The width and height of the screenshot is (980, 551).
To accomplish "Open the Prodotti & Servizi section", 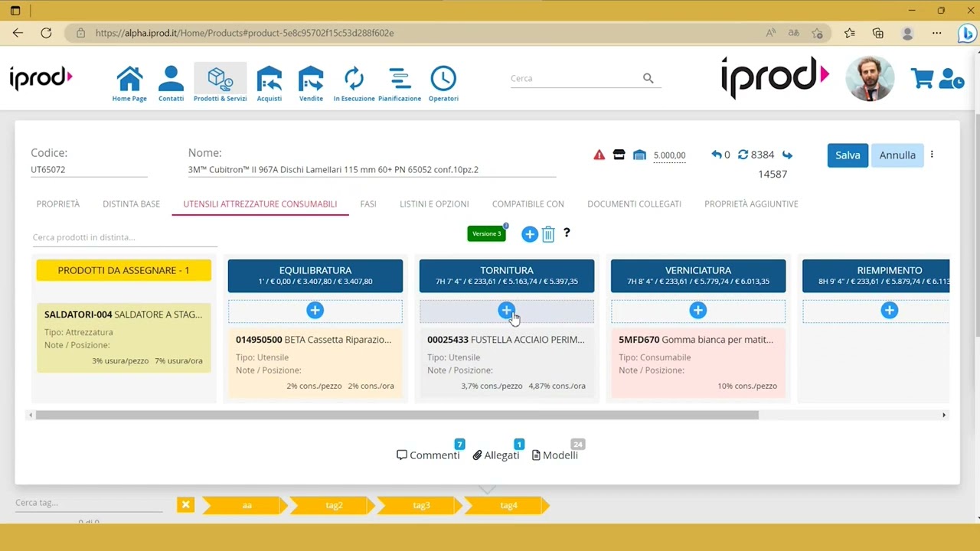I will 220,83.
